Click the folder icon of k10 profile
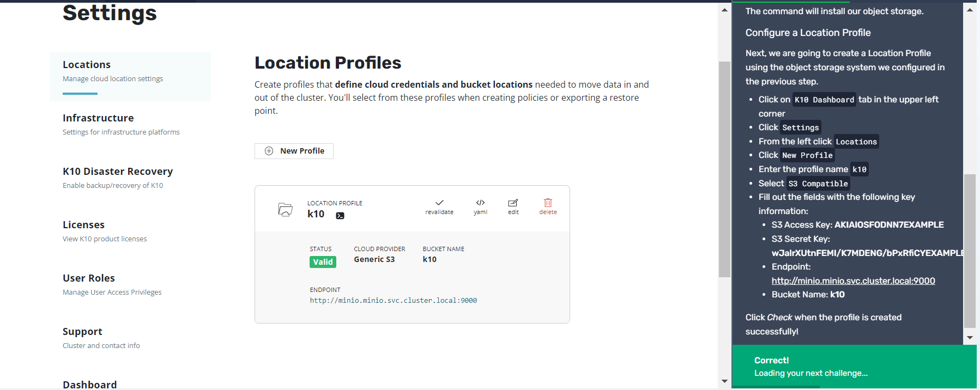This screenshot has height=390, width=980. point(285,209)
